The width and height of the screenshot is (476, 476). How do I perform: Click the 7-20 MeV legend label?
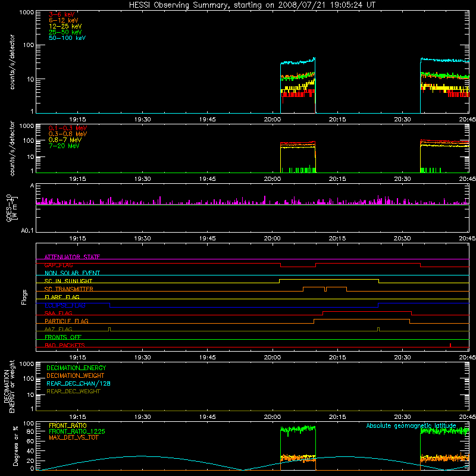point(64,146)
